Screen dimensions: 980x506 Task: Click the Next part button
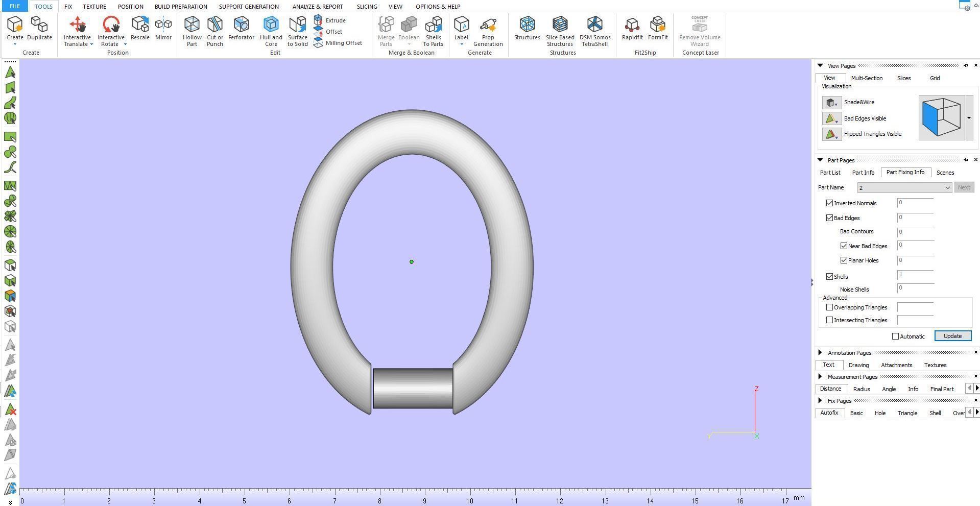pyautogui.click(x=964, y=187)
